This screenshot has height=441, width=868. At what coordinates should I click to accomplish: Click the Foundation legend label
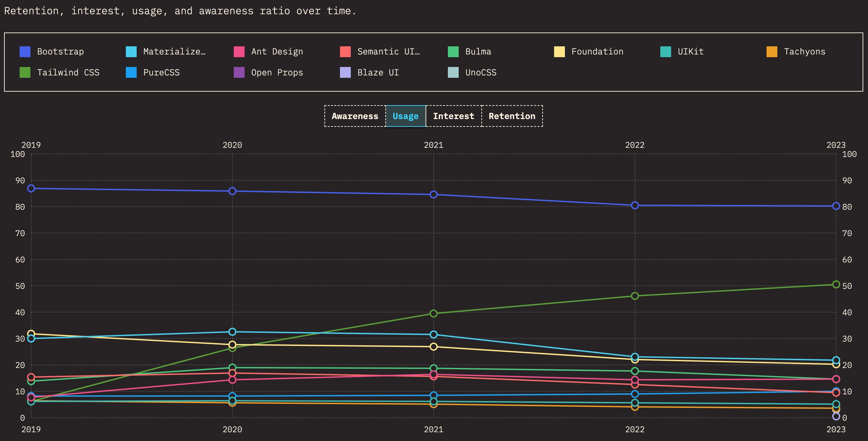click(597, 52)
